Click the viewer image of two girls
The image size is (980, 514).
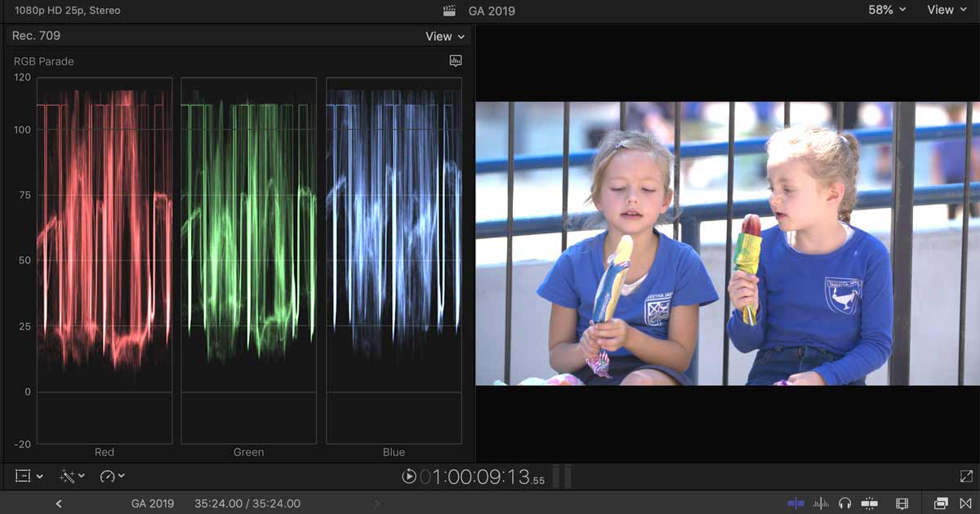(x=728, y=243)
